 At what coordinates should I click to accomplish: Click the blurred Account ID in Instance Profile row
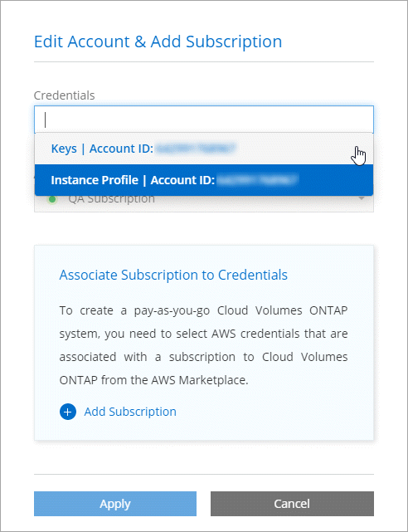pyautogui.click(x=258, y=180)
